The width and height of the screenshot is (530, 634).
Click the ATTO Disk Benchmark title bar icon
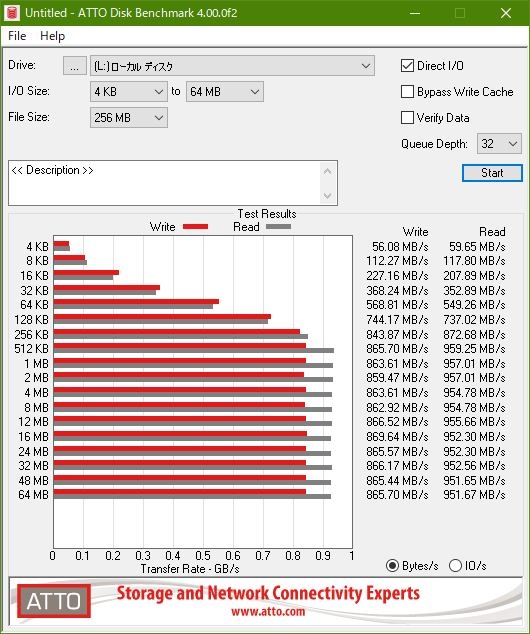pos(12,13)
